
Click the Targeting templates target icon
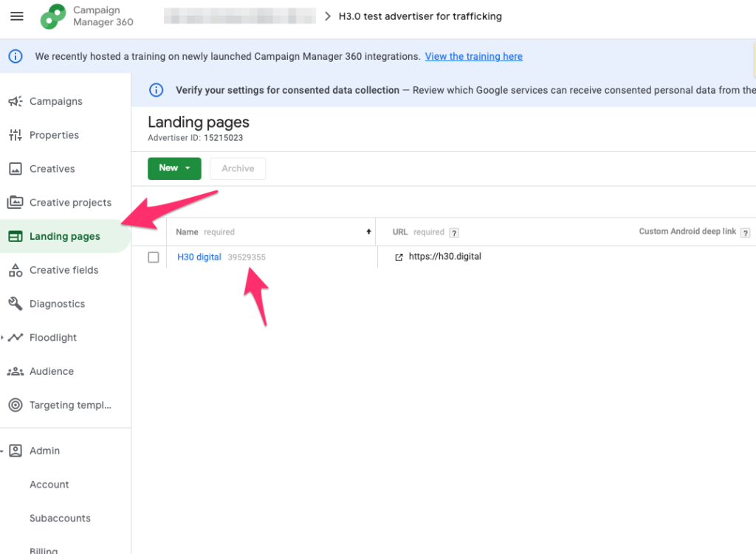(15, 405)
